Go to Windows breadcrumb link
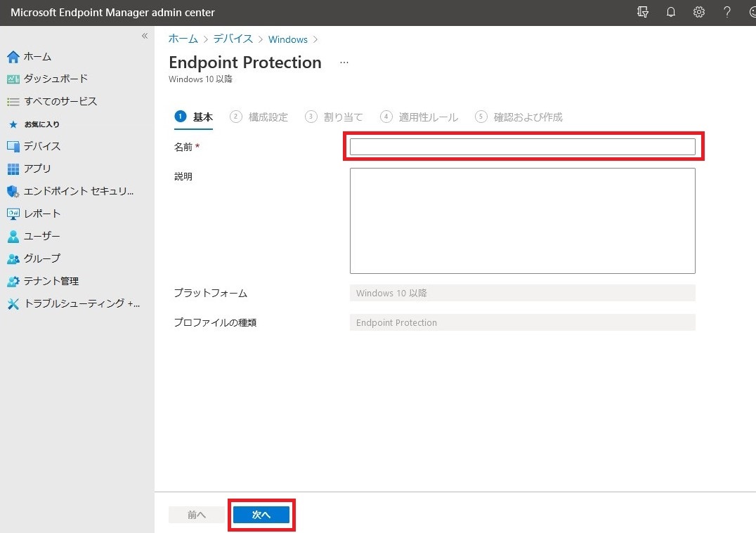This screenshot has width=756, height=533. coord(288,39)
